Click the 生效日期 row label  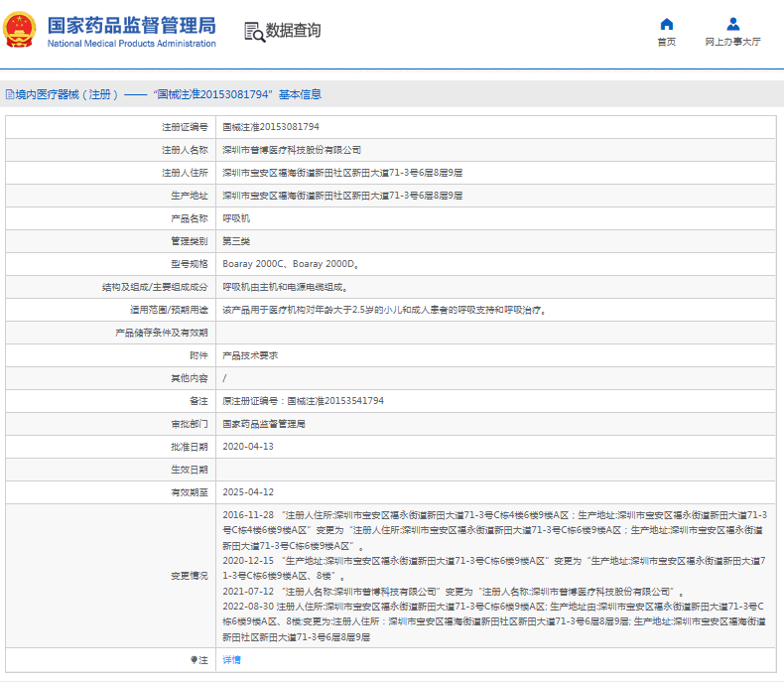pos(189,470)
